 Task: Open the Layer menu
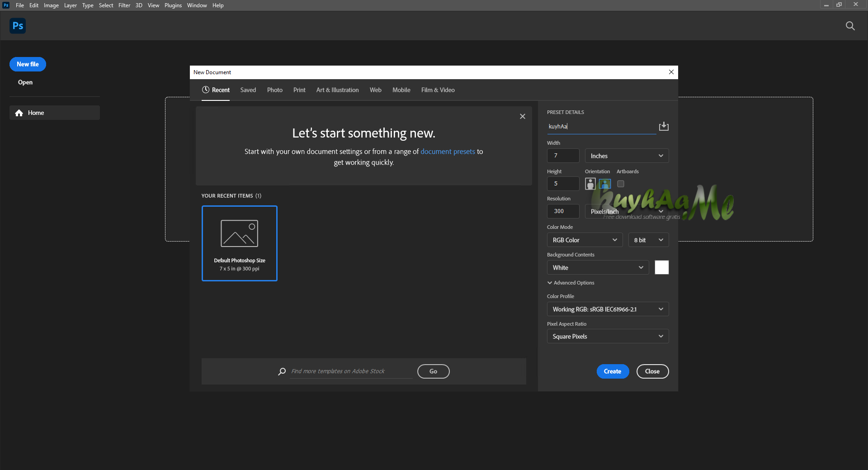tap(70, 5)
